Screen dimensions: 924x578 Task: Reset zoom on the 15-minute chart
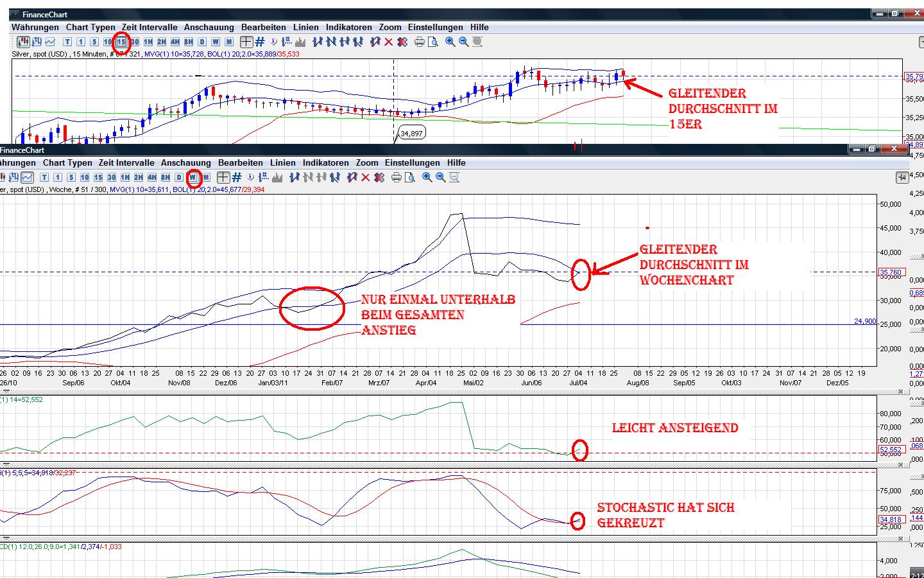477,42
